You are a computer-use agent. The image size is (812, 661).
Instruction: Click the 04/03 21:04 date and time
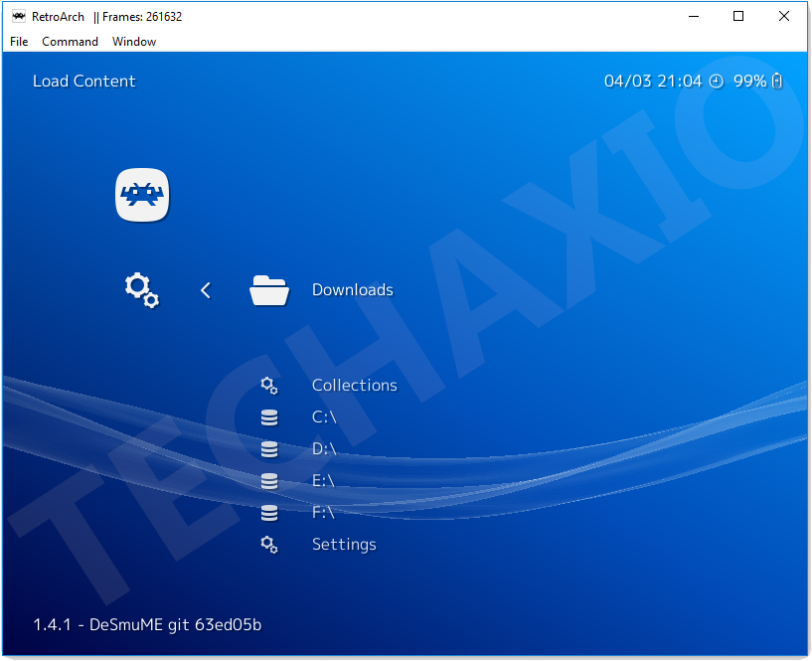(653, 82)
